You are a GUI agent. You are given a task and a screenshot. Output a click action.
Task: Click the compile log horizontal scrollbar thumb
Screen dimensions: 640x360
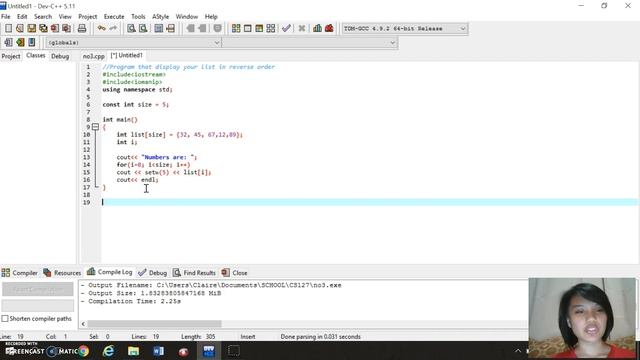(154, 324)
